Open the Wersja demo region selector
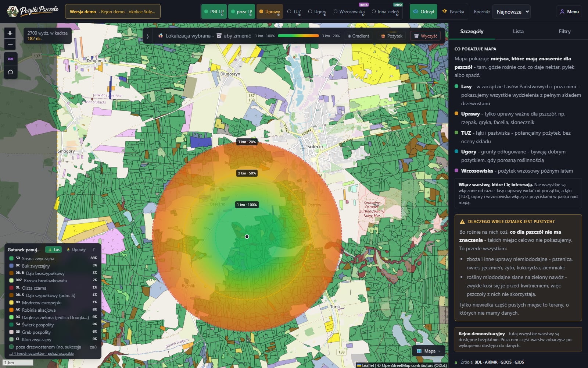588x368 pixels. point(112,11)
